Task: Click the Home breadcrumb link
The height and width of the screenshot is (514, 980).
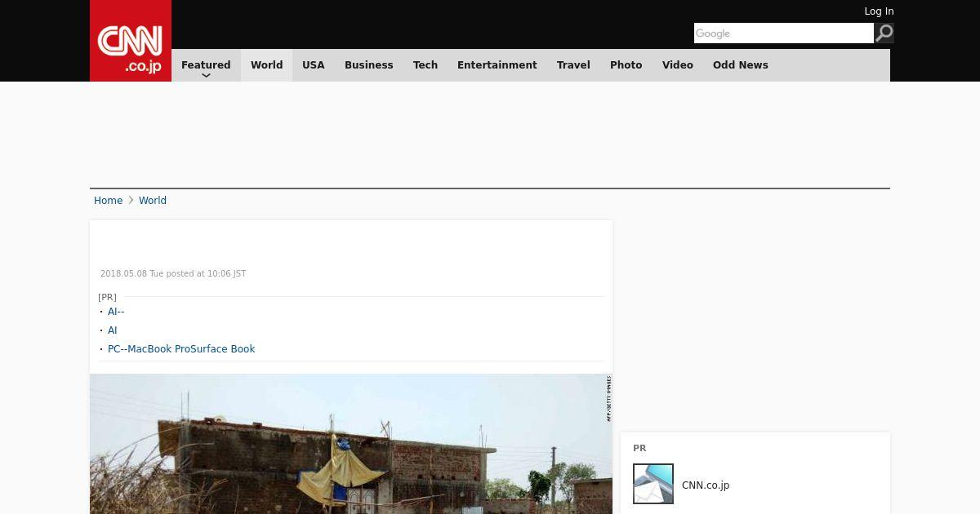Action: point(108,201)
